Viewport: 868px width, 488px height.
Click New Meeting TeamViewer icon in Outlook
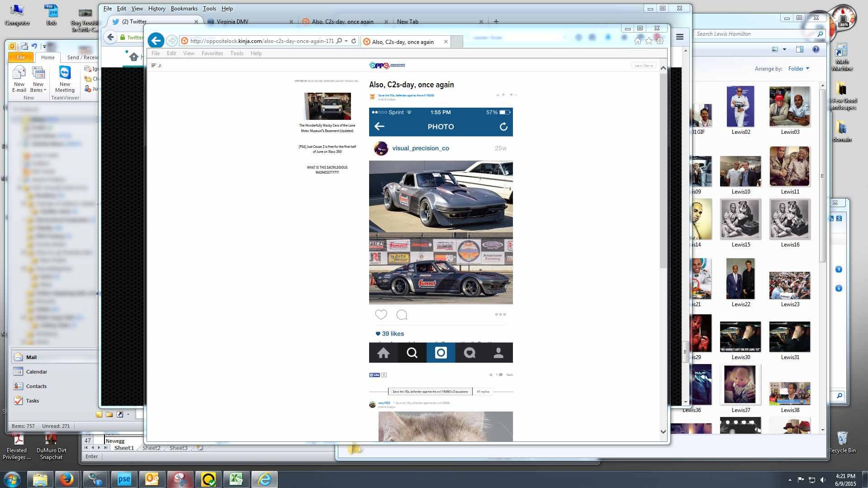(x=65, y=79)
